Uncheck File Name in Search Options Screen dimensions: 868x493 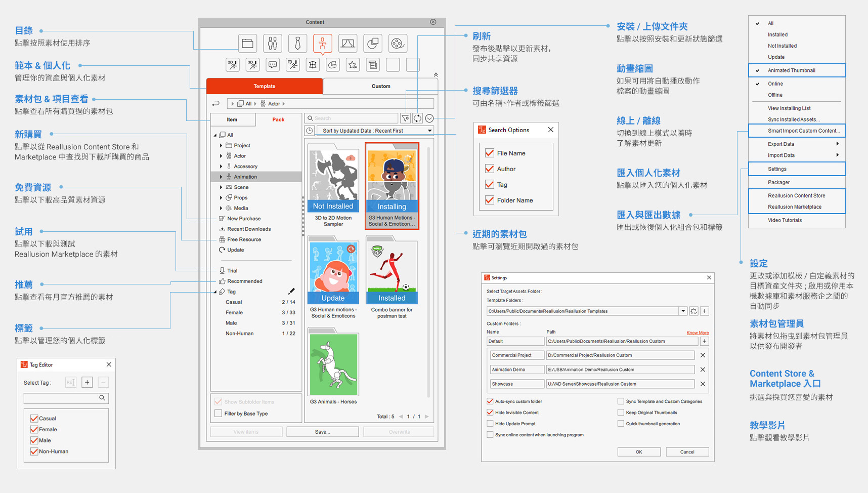point(489,153)
